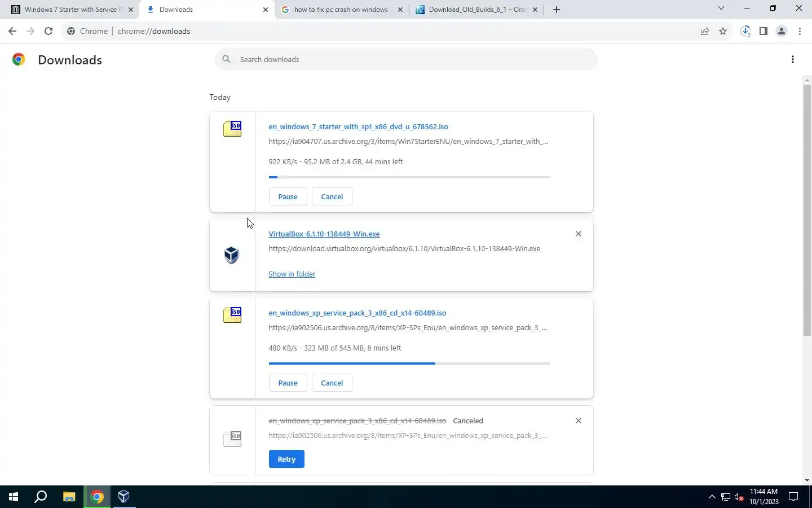The width and height of the screenshot is (812, 508).
Task: Click the muted volume tray icon
Action: [739, 497]
